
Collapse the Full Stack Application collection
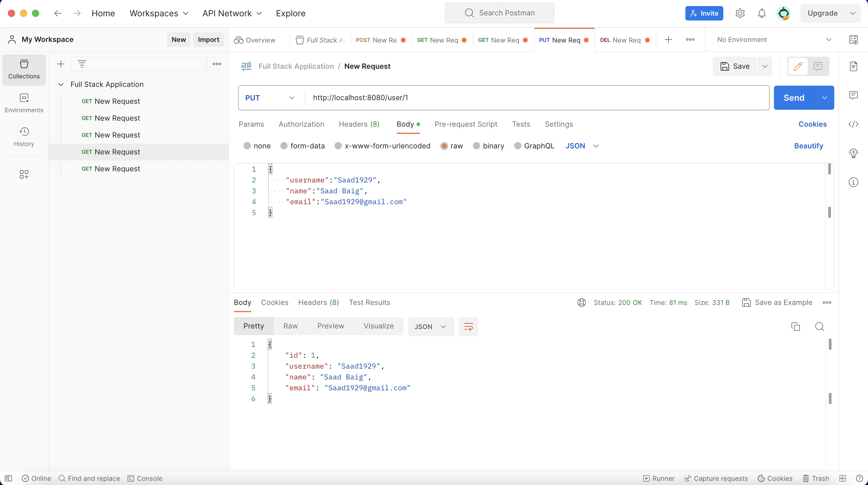[61, 84]
